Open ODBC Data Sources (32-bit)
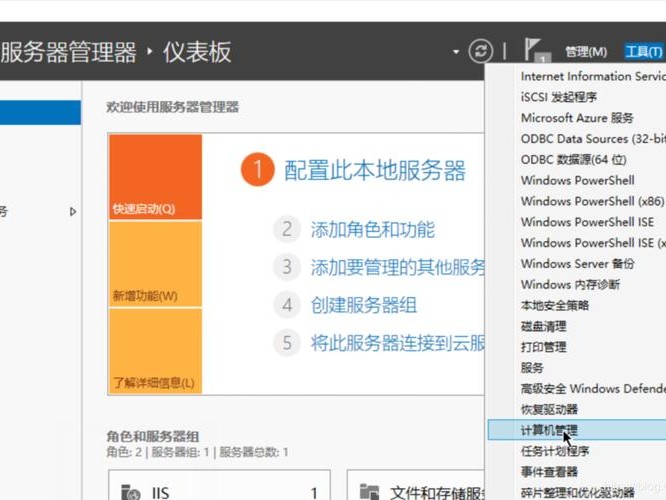Viewport: 666px width, 500px height. click(593, 139)
